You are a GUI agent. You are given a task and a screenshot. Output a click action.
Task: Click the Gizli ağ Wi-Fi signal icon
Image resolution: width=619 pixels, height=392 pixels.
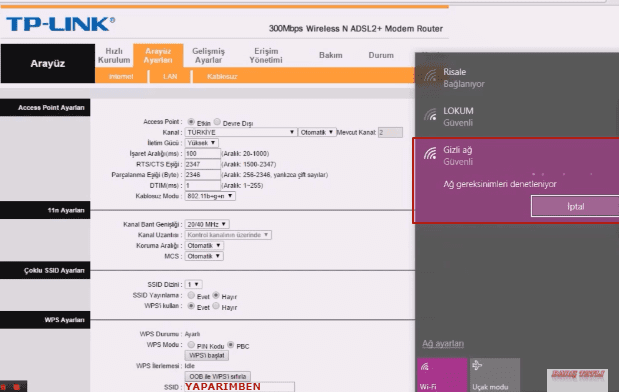430,153
